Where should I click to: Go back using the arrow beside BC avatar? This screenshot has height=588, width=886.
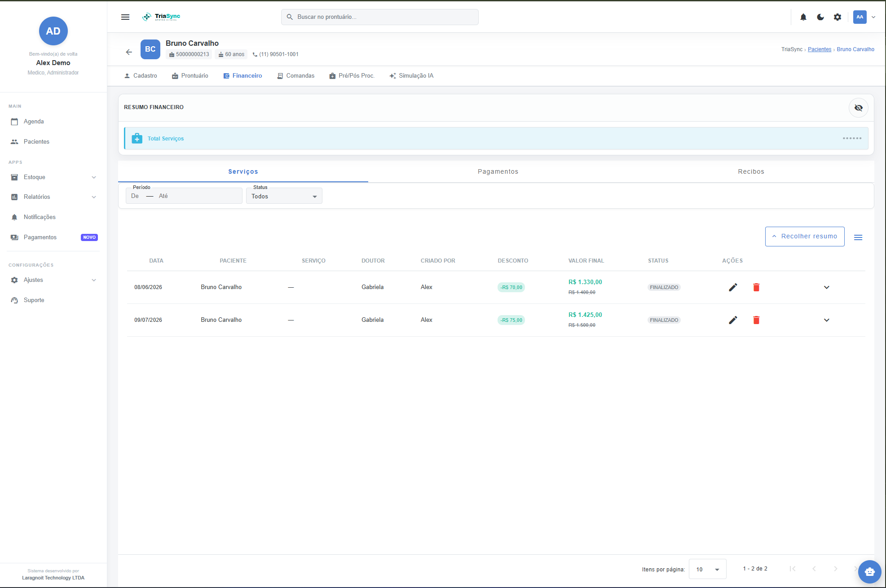tap(129, 52)
